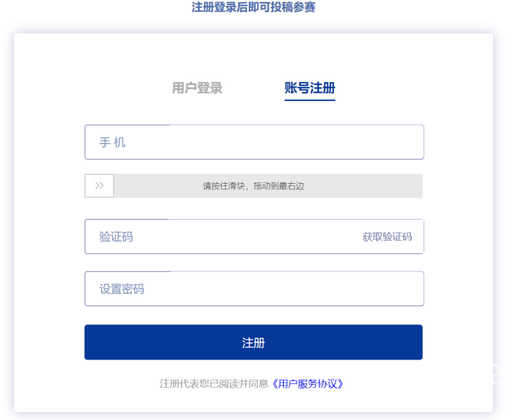Switch to the 用户登录 tab
This screenshot has height=420, width=517.
click(197, 88)
